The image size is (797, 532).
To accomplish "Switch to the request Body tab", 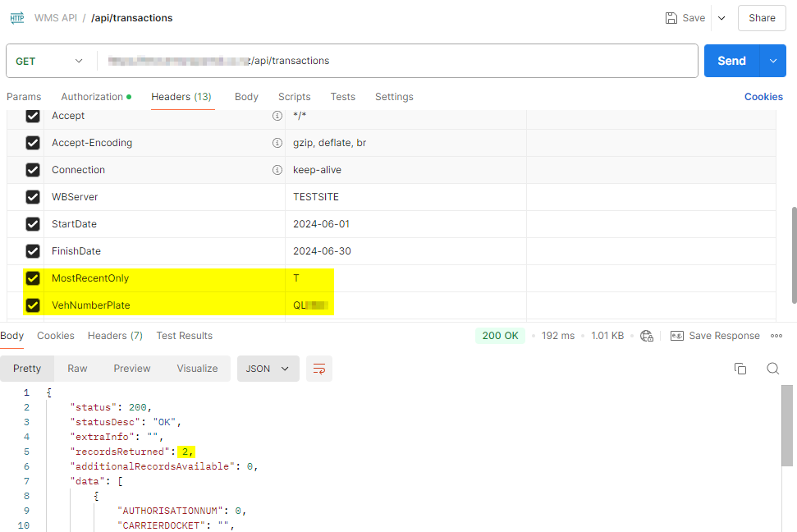I will click(246, 97).
